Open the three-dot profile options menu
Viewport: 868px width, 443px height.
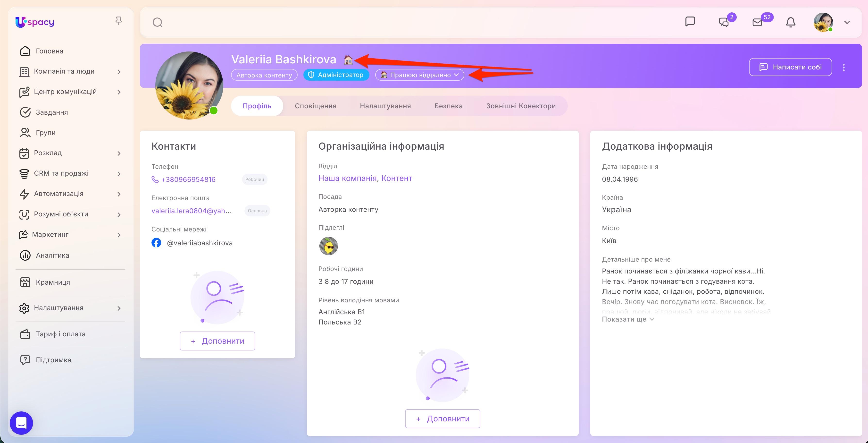coord(843,68)
